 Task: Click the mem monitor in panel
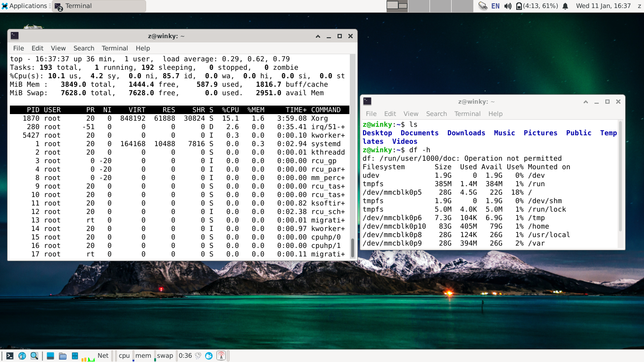143,356
